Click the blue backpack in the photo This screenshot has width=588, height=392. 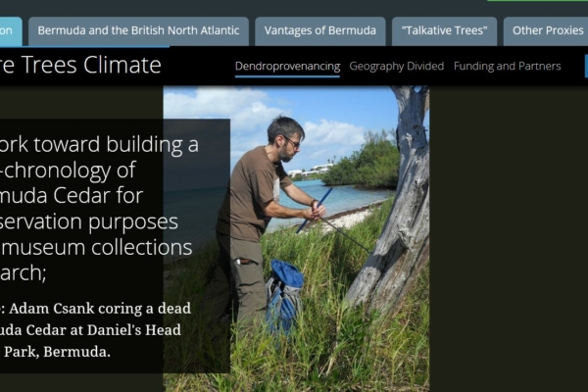tap(284, 294)
